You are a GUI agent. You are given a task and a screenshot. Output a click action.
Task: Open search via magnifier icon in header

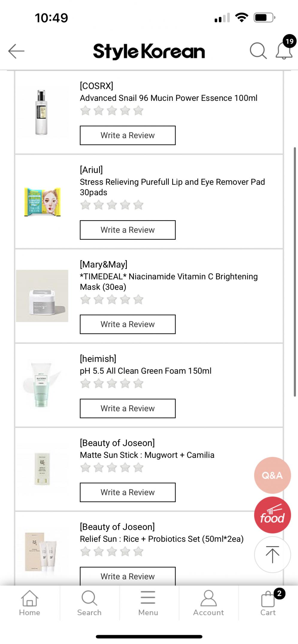(258, 51)
